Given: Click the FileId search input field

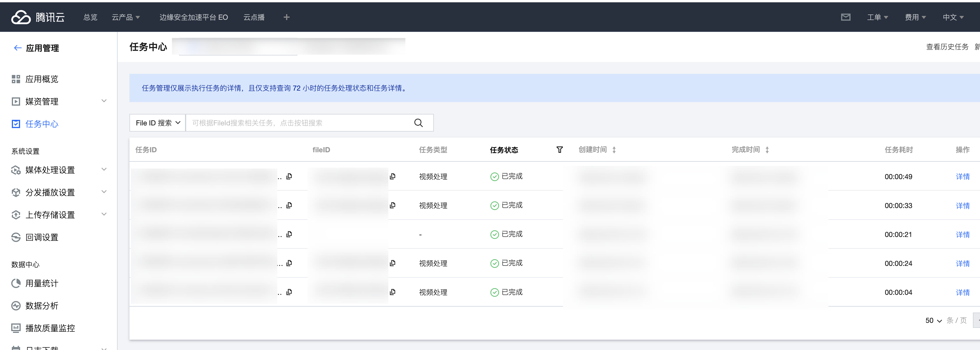Looking at the screenshot, I should click(x=297, y=123).
